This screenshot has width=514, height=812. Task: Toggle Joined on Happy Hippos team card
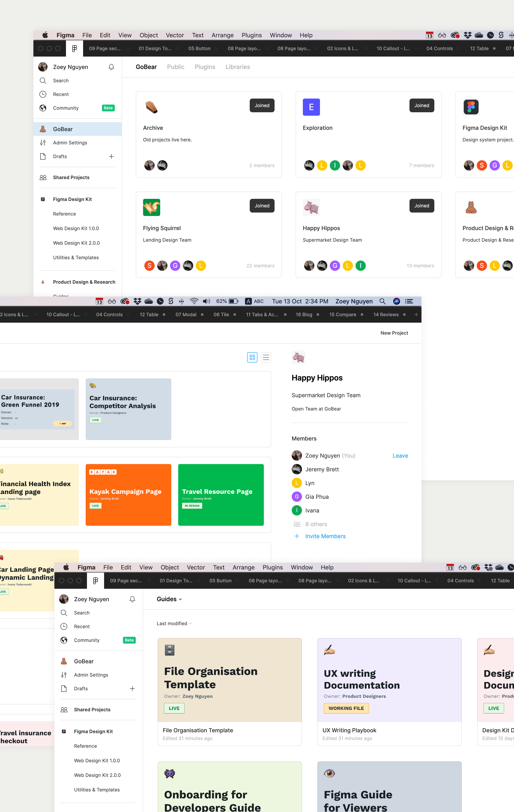point(422,206)
